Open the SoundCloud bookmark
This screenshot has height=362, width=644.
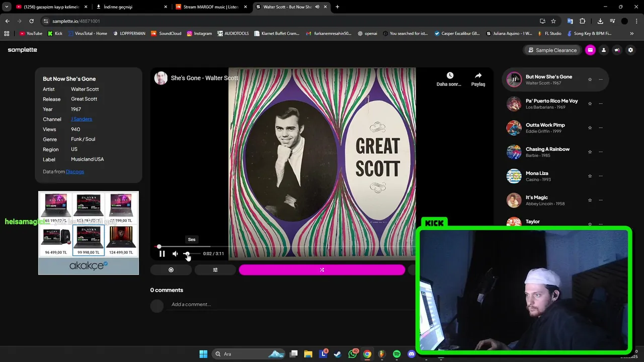(166, 34)
